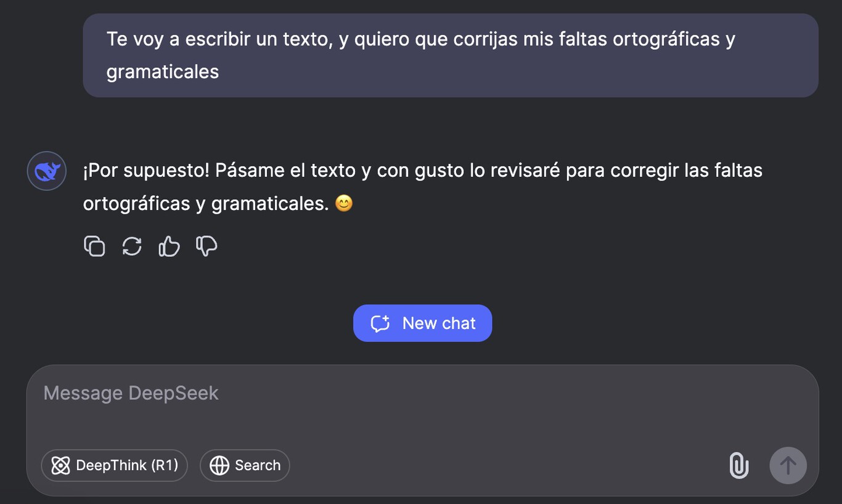Give a thumbs down to the response

[x=206, y=246]
